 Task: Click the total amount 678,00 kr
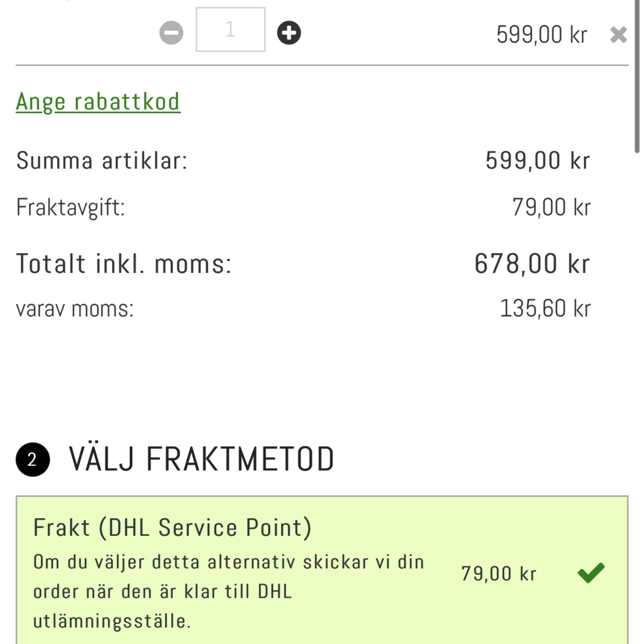532,264
